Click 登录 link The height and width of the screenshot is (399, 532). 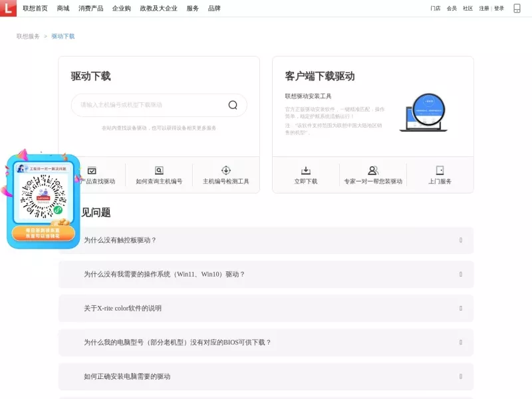click(x=499, y=8)
